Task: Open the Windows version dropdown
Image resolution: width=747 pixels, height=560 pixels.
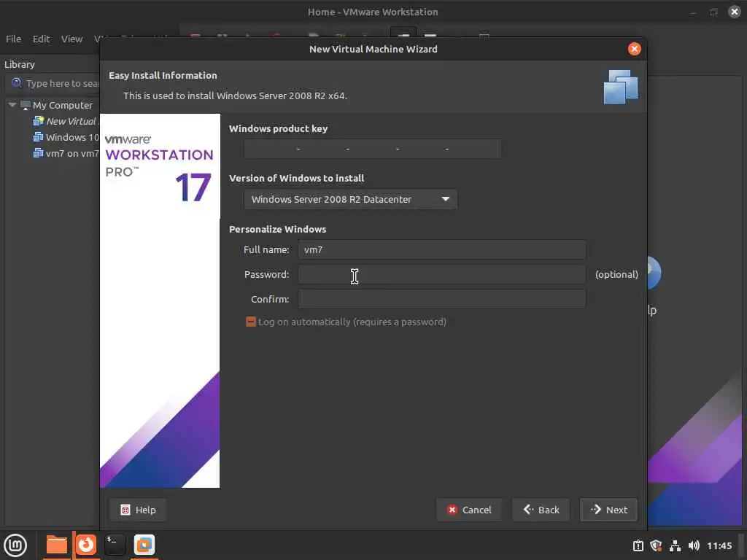Action: click(350, 199)
